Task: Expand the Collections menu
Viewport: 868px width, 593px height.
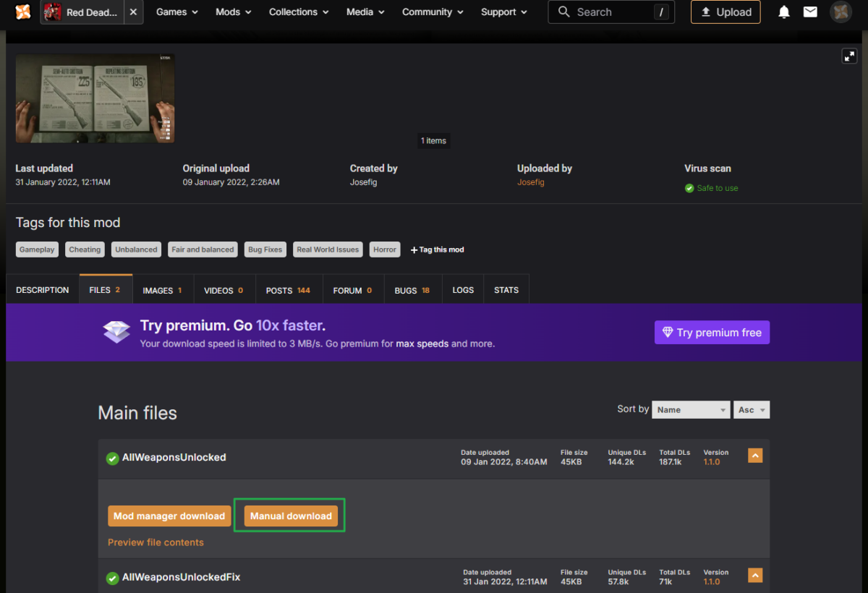Action: 298,12
